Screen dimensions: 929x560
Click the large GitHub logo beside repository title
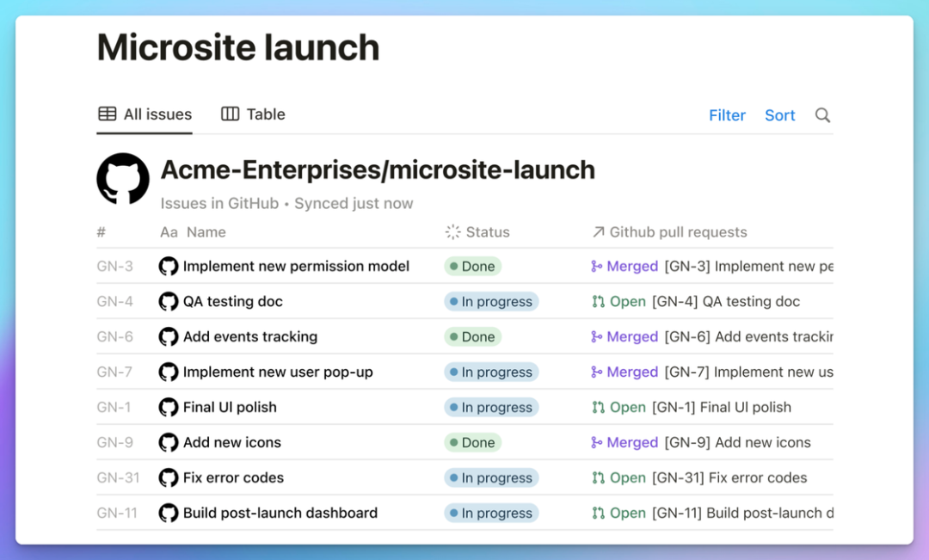pyautogui.click(x=123, y=179)
